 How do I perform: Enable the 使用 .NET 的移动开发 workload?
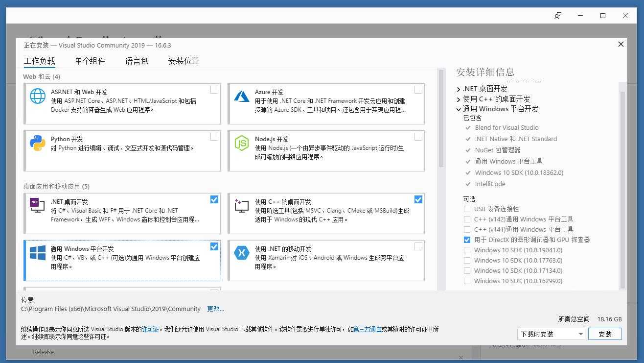pyautogui.click(x=418, y=246)
